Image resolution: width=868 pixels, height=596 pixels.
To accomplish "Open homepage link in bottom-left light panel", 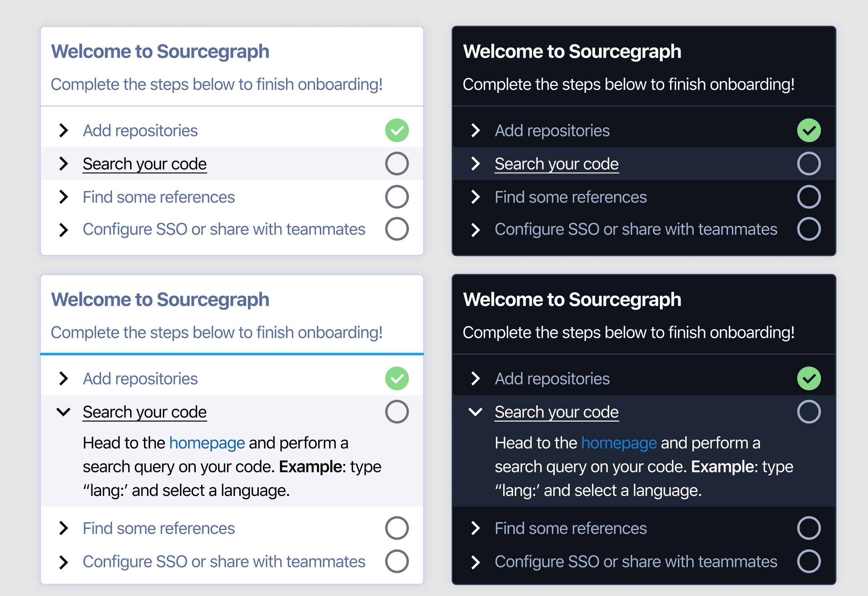I will tap(207, 443).
